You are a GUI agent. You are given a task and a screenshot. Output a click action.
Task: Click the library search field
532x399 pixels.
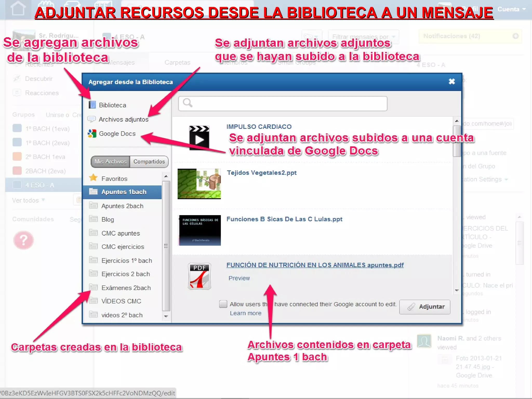283,103
